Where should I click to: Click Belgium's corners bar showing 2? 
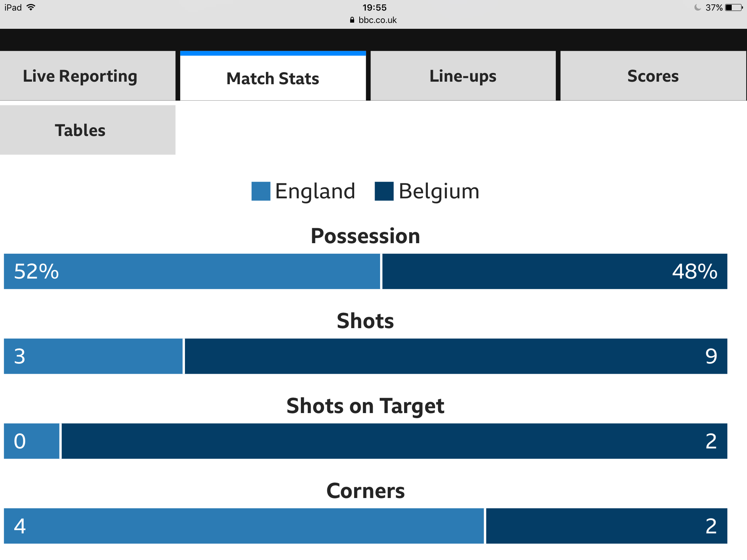607,526
